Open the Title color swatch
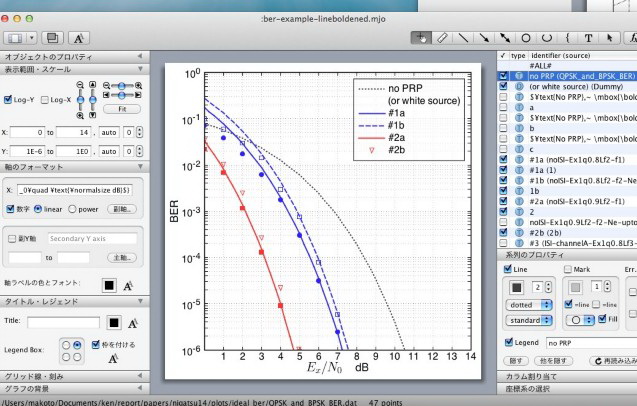Image resolution: width=637 pixels, height=406 pixels. coord(114,323)
